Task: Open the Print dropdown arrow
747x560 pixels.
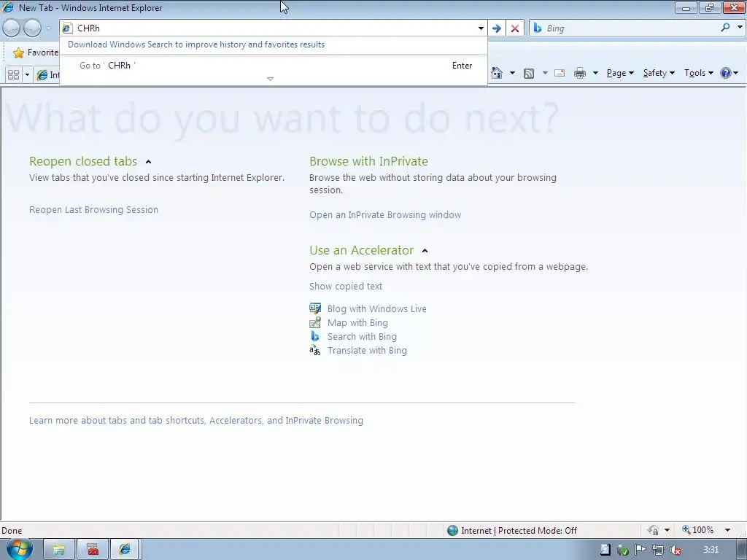Action: point(595,73)
